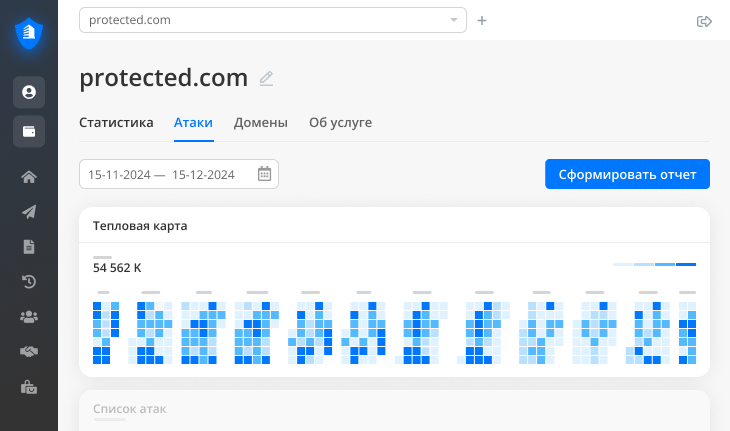
Task: Open the document icon in sidebar
Action: (x=29, y=246)
